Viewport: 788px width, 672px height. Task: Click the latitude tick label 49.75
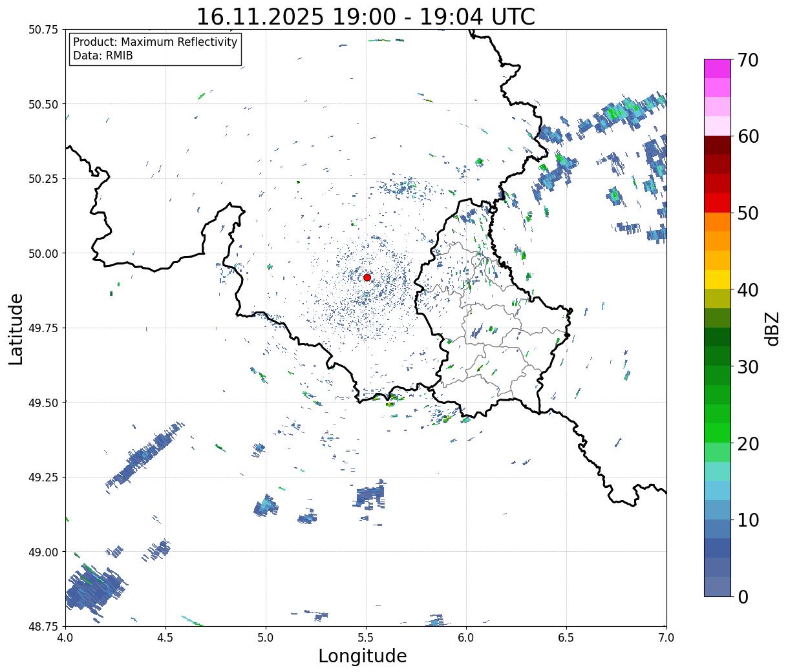click(x=43, y=328)
